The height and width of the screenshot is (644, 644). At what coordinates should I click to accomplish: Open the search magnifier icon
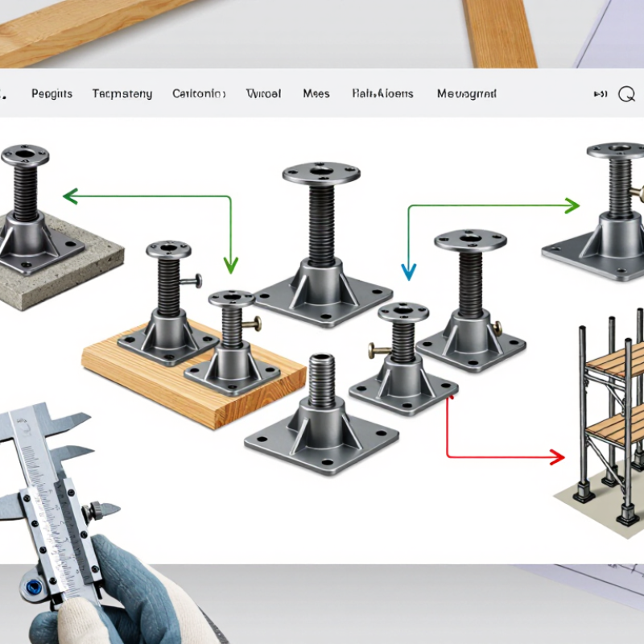click(x=626, y=94)
